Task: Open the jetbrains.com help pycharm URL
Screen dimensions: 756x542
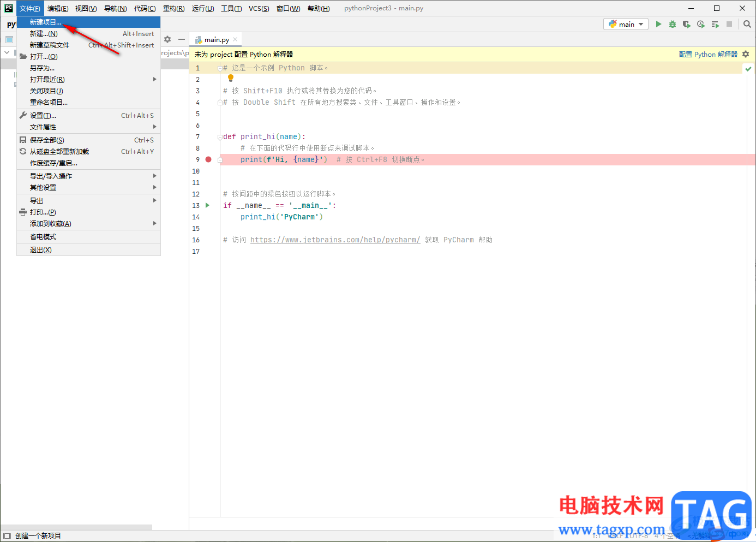Action: click(x=335, y=240)
